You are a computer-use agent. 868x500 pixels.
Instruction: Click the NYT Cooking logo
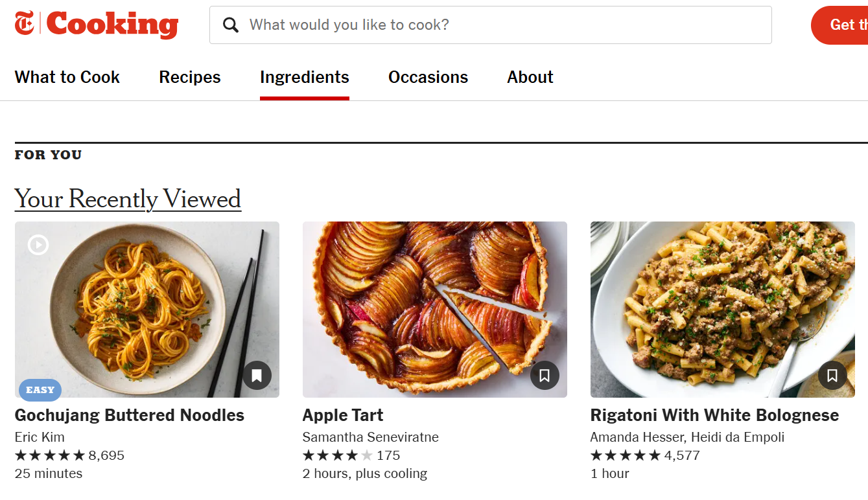(x=95, y=25)
